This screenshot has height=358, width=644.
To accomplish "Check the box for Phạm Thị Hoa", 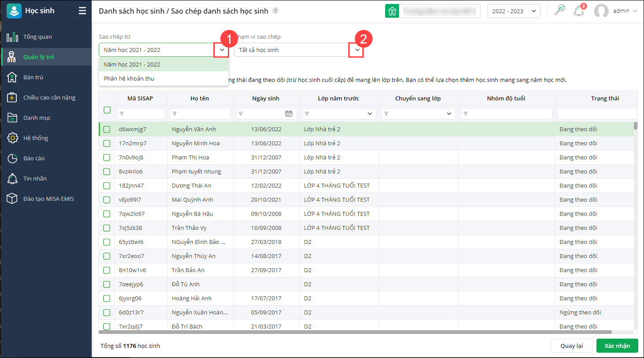I will [x=107, y=158].
